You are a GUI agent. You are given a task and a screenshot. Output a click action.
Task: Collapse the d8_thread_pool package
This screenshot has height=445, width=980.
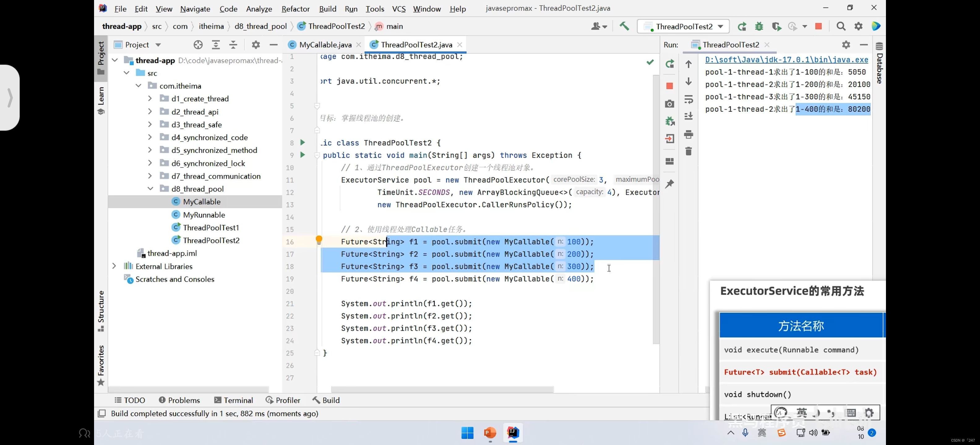[150, 189]
